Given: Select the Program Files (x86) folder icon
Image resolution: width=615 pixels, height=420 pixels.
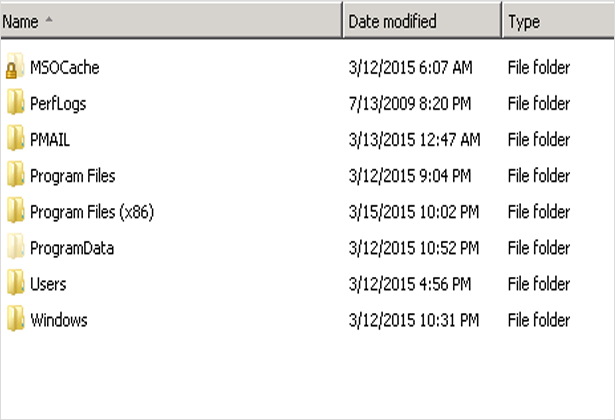Looking at the screenshot, I should (15, 211).
